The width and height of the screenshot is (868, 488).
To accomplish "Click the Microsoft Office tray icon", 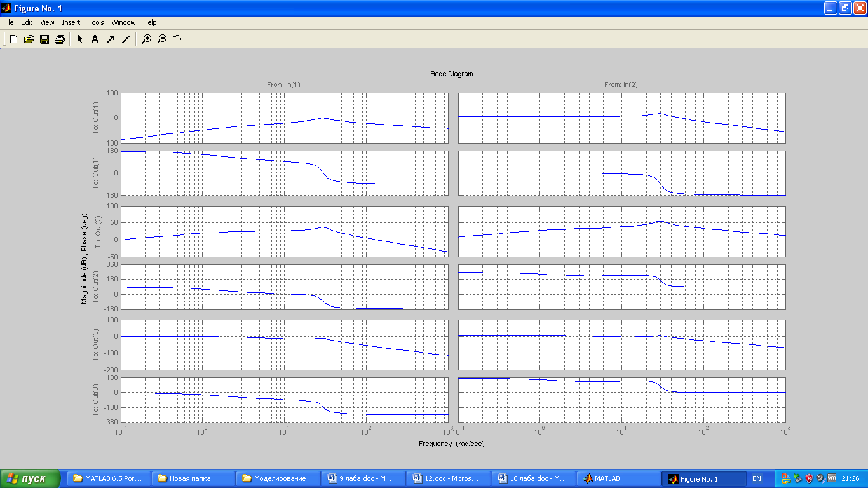I will pyautogui.click(x=786, y=478).
